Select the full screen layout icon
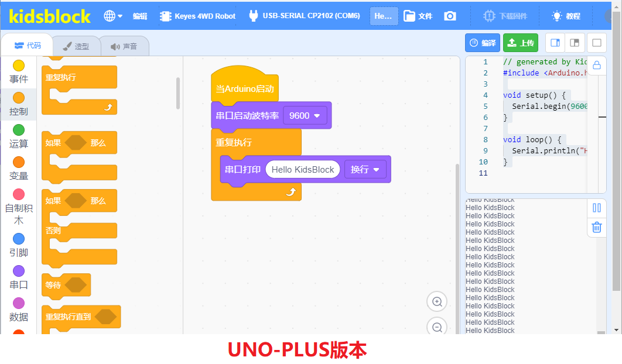The height and width of the screenshot is (364, 622). click(x=597, y=43)
